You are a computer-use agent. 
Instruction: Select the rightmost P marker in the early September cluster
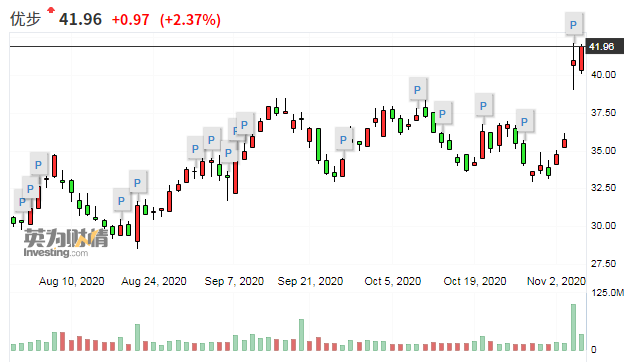[244, 125]
